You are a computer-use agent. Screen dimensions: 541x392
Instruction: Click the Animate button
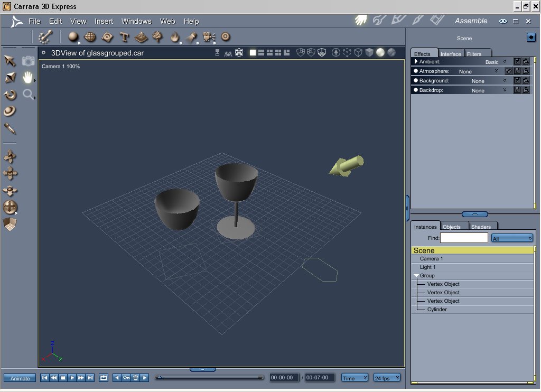click(x=20, y=378)
